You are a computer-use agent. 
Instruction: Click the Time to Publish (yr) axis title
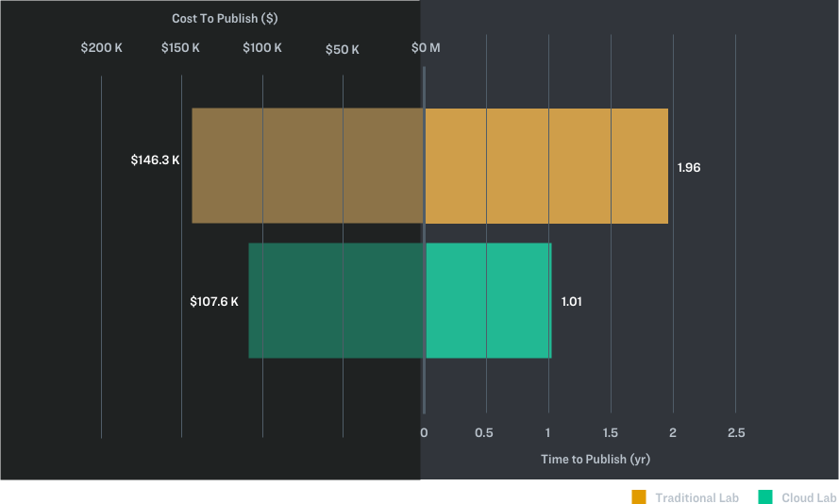pyautogui.click(x=596, y=460)
